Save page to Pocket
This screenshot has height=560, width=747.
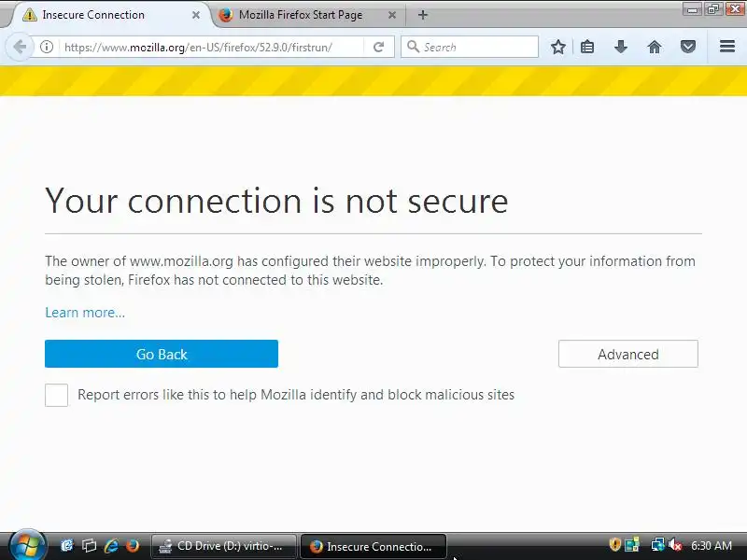point(687,47)
